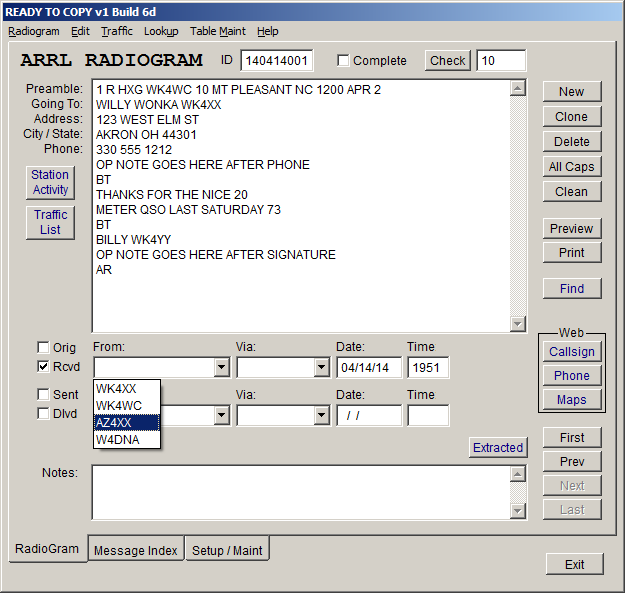Click the sent Time field
This screenshot has height=593, width=625.
(428, 416)
